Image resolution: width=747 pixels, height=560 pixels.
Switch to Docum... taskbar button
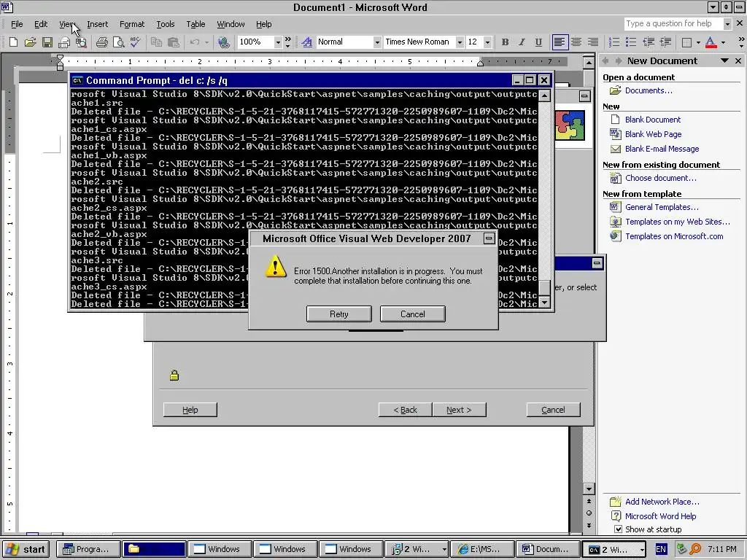[x=547, y=549]
